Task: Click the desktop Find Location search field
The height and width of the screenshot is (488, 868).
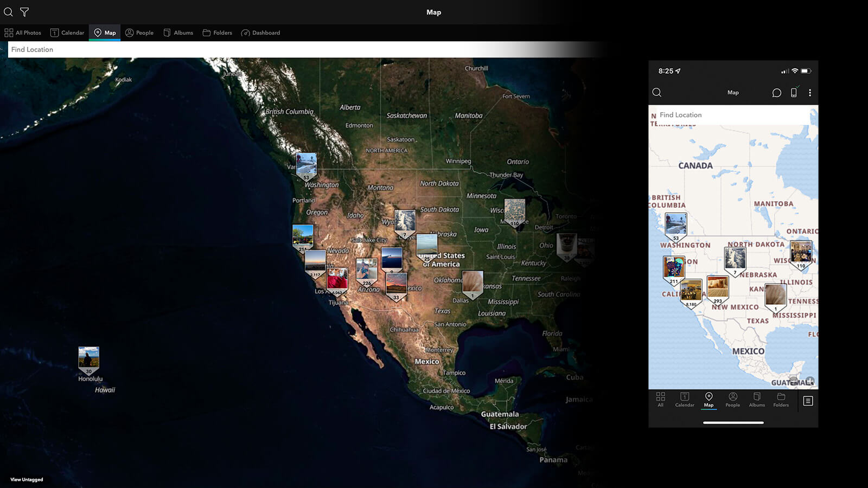Action: pos(217,49)
